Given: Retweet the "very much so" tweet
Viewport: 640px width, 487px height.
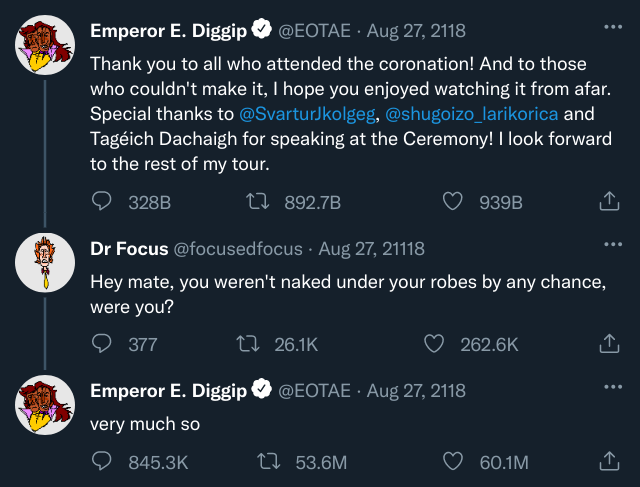Looking at the screenshot, I should coord(268,461).
